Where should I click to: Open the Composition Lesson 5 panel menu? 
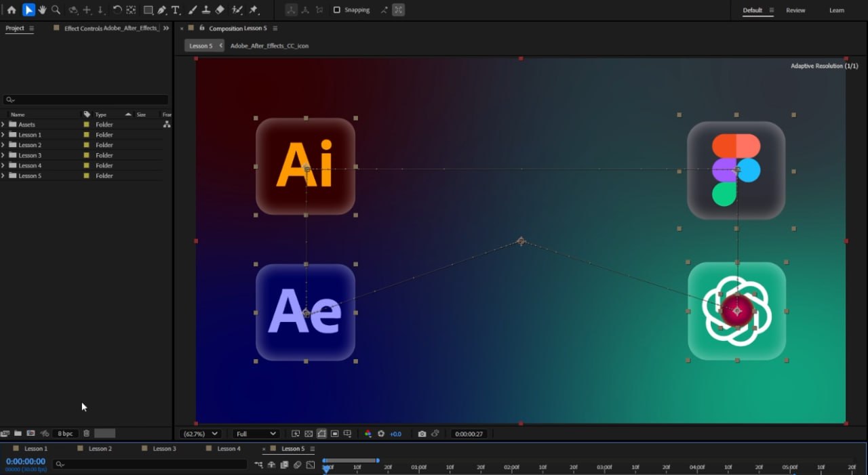(275, 28)
